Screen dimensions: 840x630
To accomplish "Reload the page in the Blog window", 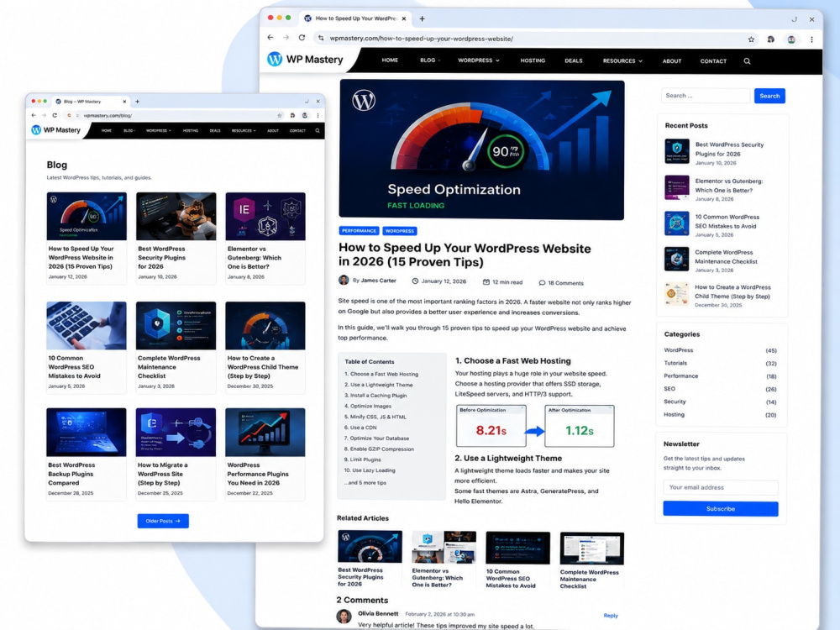I will pyautogui.click(x=55, y=115).
